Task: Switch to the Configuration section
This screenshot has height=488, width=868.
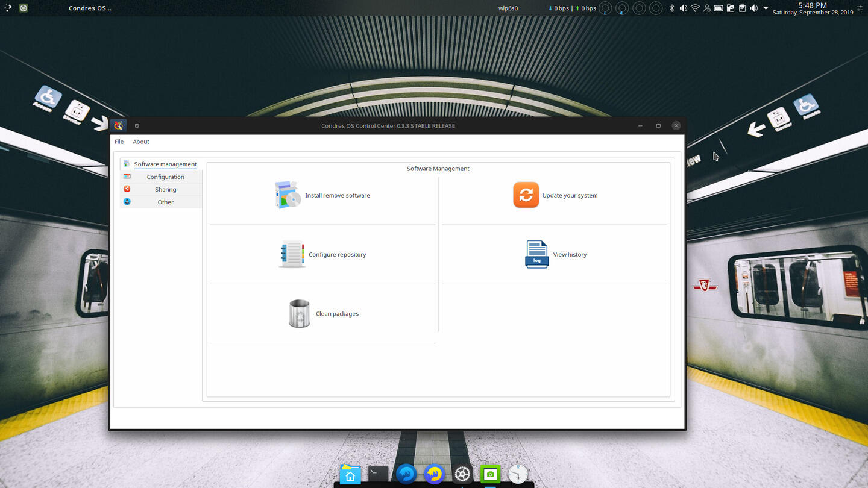Action: 161,177
